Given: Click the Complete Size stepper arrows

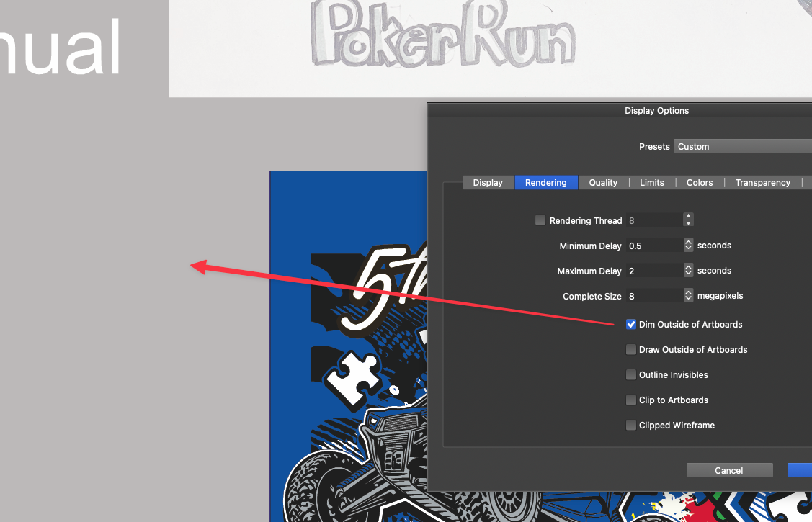Looking at the screenshot, I should pyautogui.click(x=688, y=296).
